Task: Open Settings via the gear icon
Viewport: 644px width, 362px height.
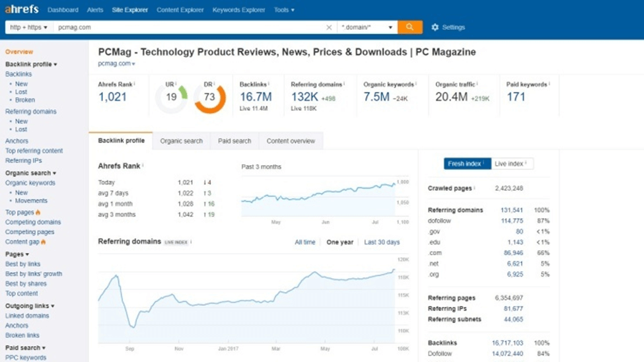Action: click(x=435, y=27)
